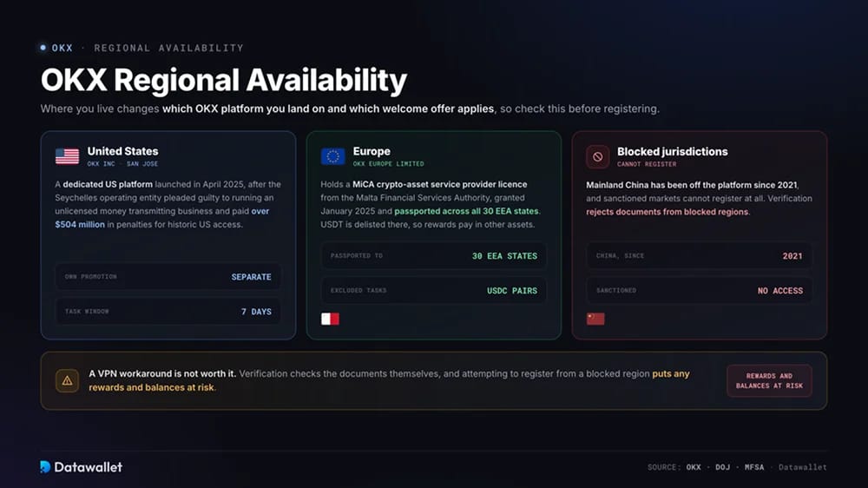This screenshot has height=488, width=868.
Task: Click the Malta flag icon
Action: [330, 319]
